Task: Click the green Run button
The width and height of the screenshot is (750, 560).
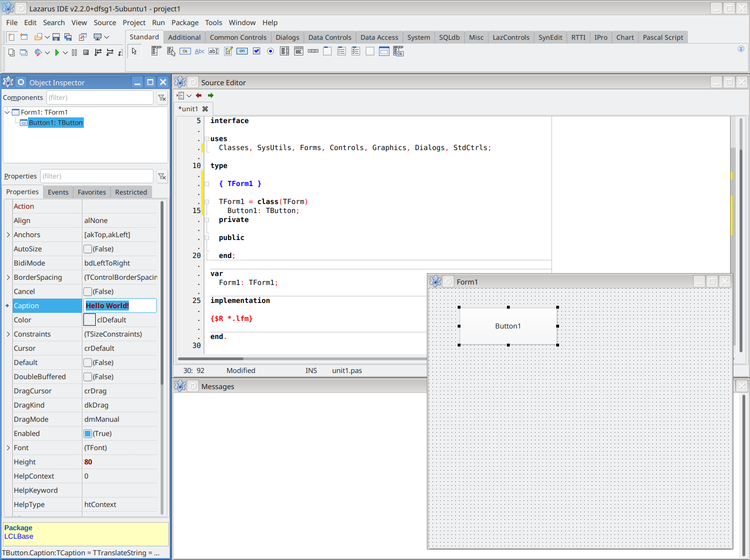Action: (57, 53)
